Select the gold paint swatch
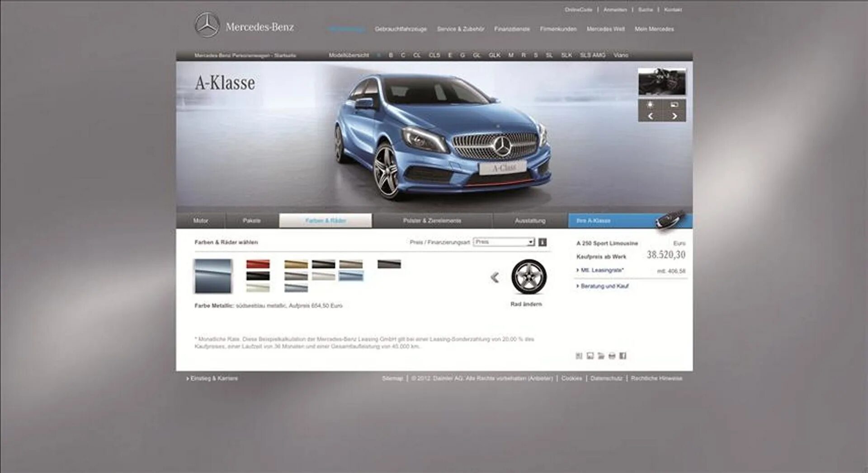Screen dimensions: 868x473 coord(296,264)
